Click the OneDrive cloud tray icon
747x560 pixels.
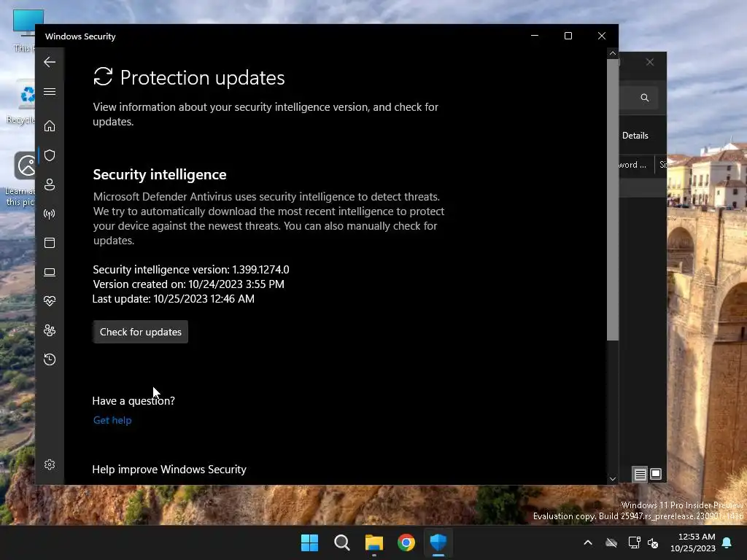(611, 542)
